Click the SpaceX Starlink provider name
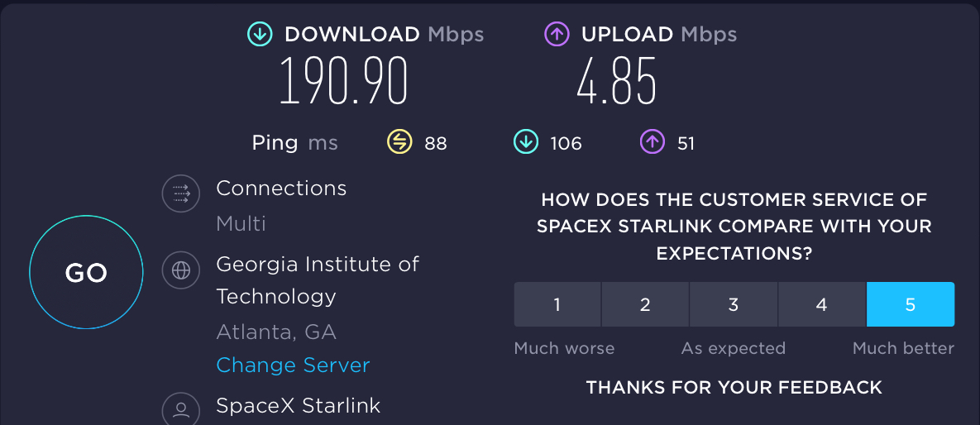This screenshot has height=425, width=980. point(298,406)
